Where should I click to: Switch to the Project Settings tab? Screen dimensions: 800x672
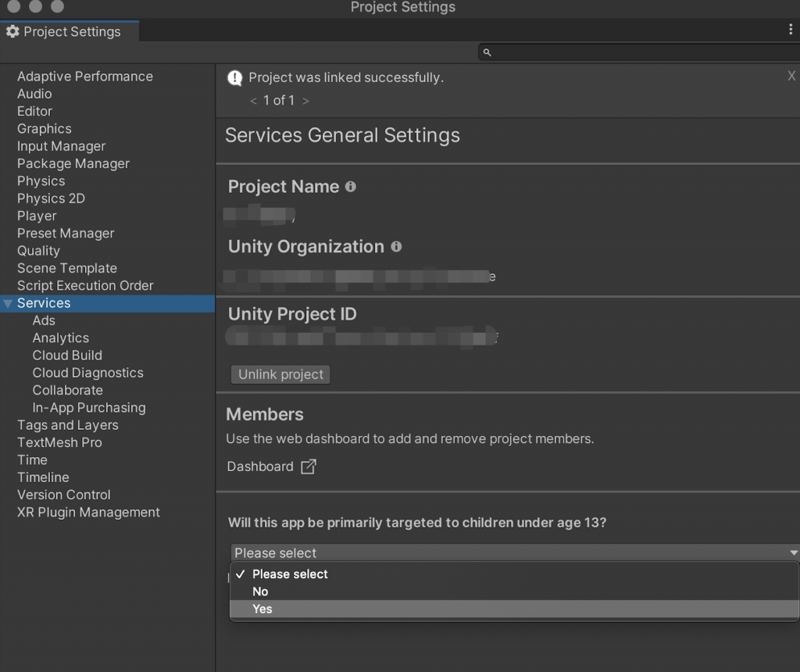[x=71, y=31]
